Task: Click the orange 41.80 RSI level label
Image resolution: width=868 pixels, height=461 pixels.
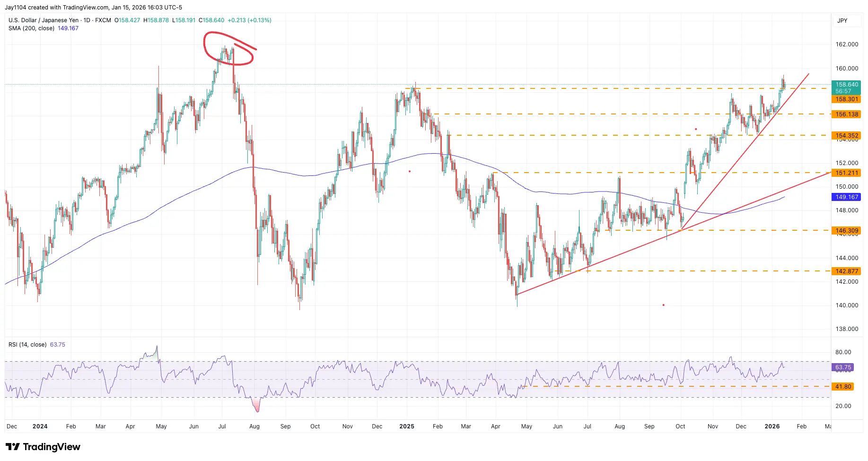Action: coord(844,387)
